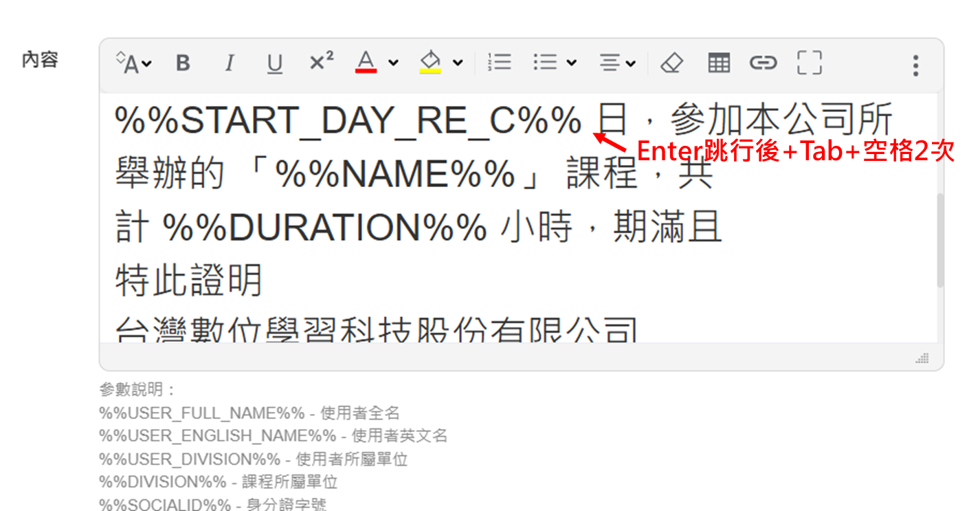Open the font style dropdown
The image size is (980, 511).
[134, 63]
